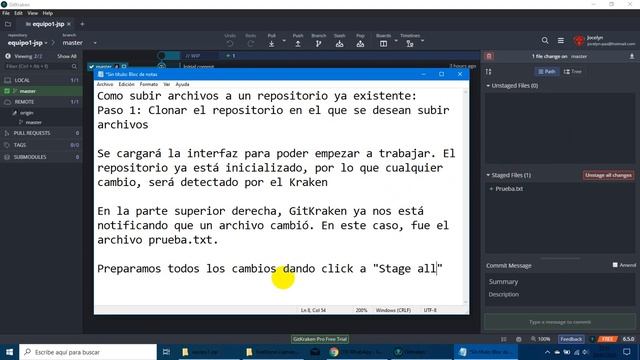Open the Jocelyn profile avatar
The image size is (640, 360).
point(579,40)
